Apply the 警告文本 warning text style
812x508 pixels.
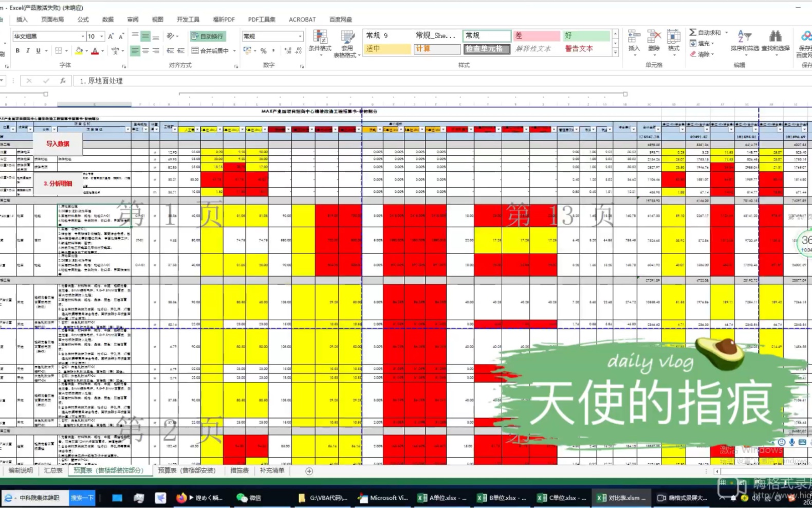[x=586, y=49]
